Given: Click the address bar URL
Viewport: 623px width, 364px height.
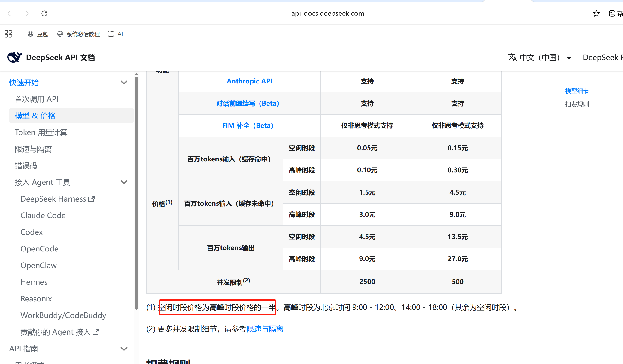Looking at the screenshot, I should tap(328, 13).
